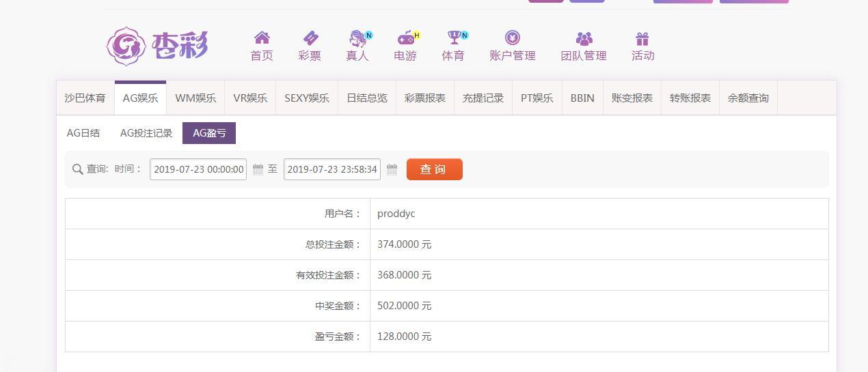This screenshot has width=868, height=372.
Task: Switch to the PT娱乐 tab
Action: [x=537, y=98]
